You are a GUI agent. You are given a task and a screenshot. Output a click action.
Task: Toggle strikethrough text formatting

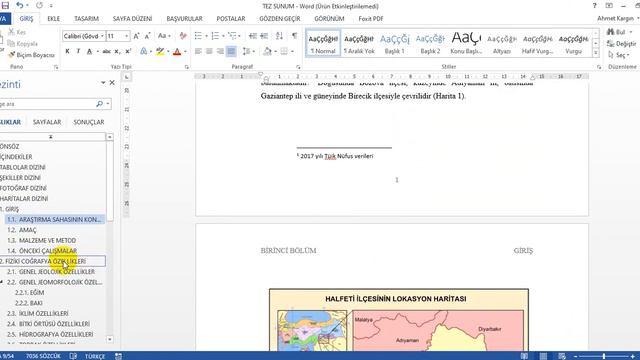[107, 51]
